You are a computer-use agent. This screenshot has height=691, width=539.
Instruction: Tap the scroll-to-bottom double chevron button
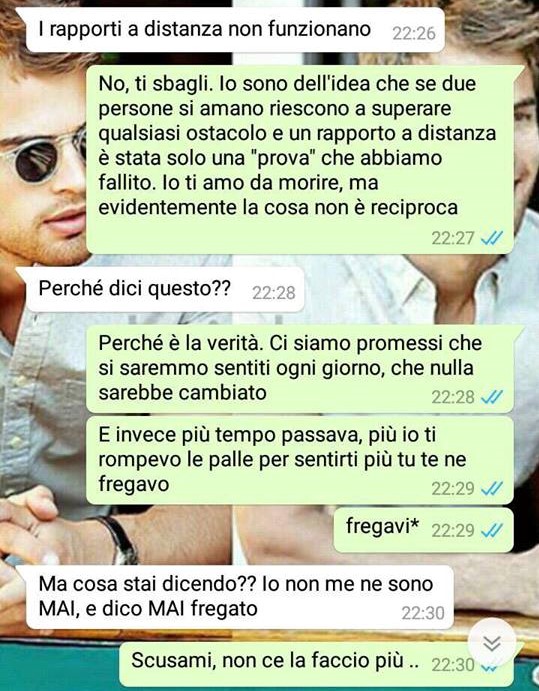pos(491,642)
